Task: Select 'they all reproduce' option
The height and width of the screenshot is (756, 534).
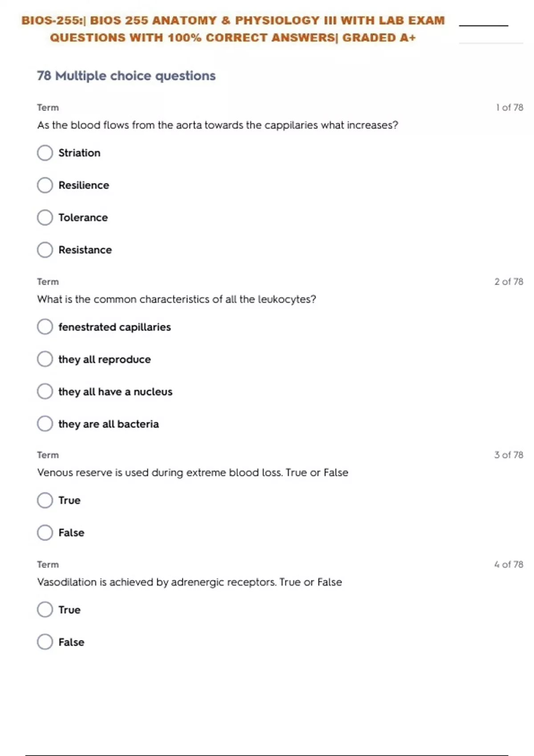Action: coord(45,359)
